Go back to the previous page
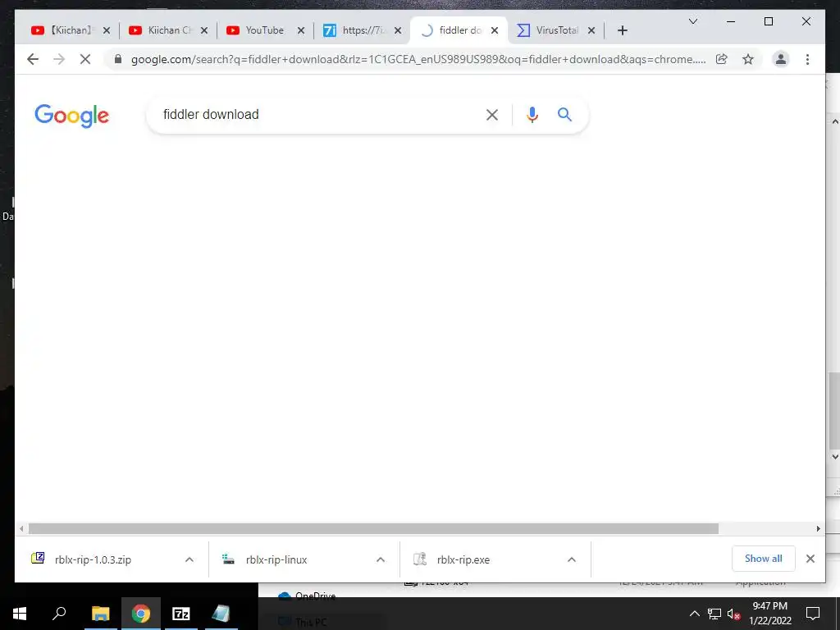840x630 pixels. tap(33, 59)
